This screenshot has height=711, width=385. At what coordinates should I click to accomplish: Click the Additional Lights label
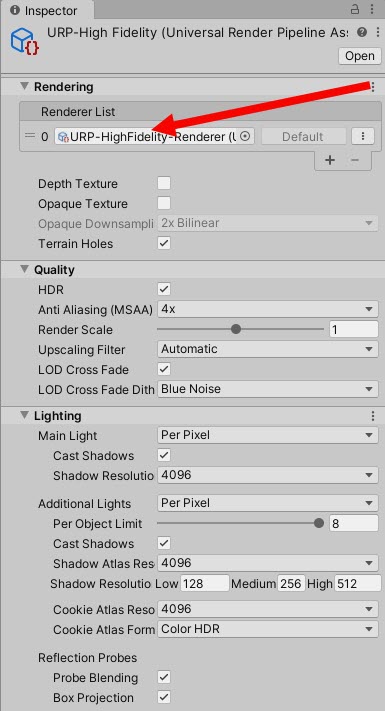pos(84,504)
